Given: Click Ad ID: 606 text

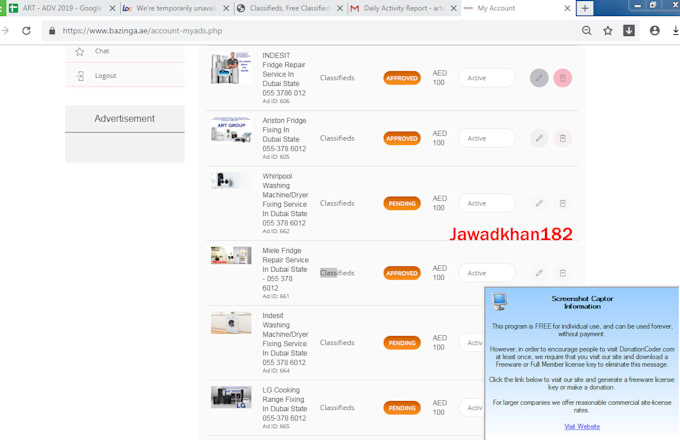Looking at the screenshot, I should [276, 101].
